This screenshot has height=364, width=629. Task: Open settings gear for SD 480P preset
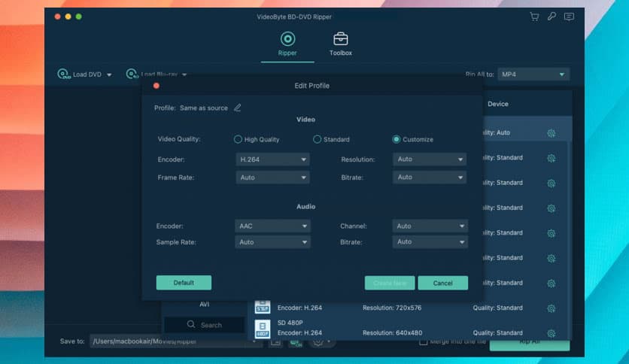[552, 333]
